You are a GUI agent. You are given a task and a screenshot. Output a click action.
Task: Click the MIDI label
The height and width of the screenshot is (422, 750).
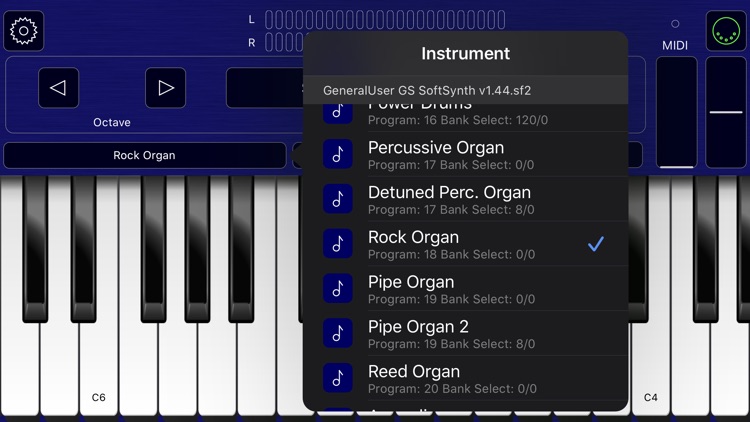(x=675, y=45)
